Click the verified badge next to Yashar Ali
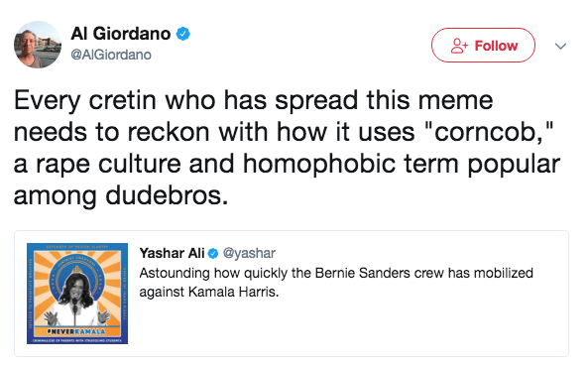This screenshot has height=366, width=588. pyautogui.click(x=213, y=254)
